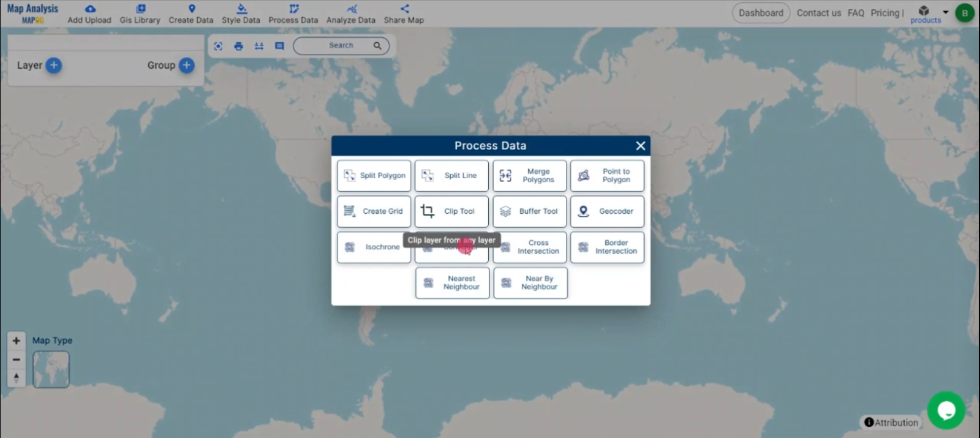Open the Share Map option
The width and height of the screenshot is (980, 438).
(x=404, y=14)
